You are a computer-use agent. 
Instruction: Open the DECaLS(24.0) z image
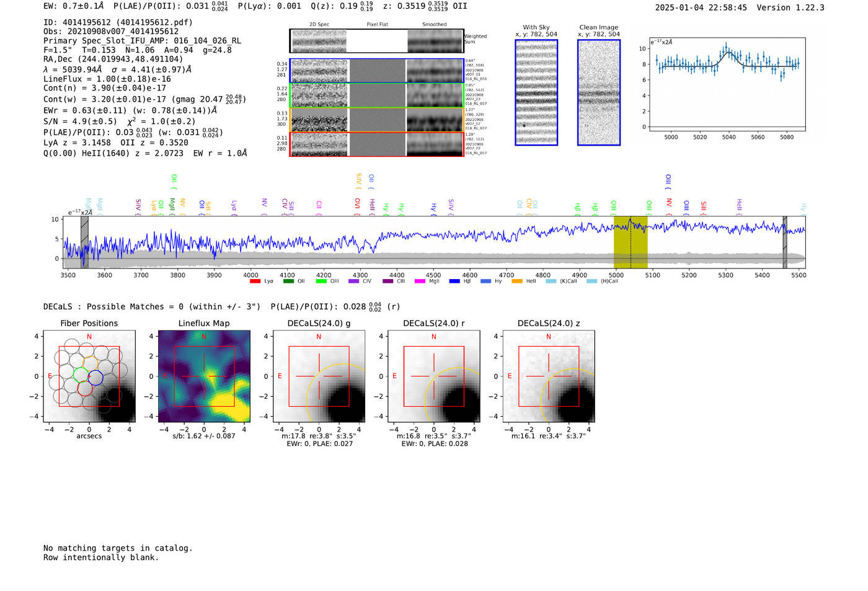[x=549, y=376]
